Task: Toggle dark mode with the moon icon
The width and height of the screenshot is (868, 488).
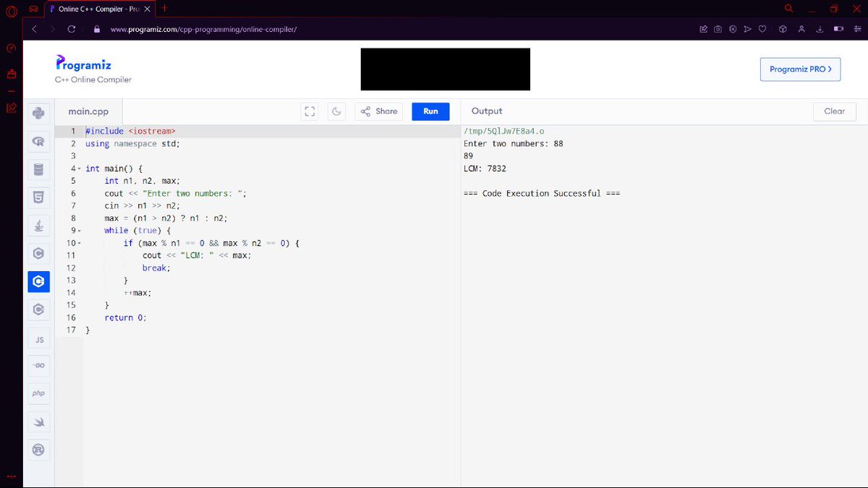Action: pyautogui.click(x=337, y=111)
